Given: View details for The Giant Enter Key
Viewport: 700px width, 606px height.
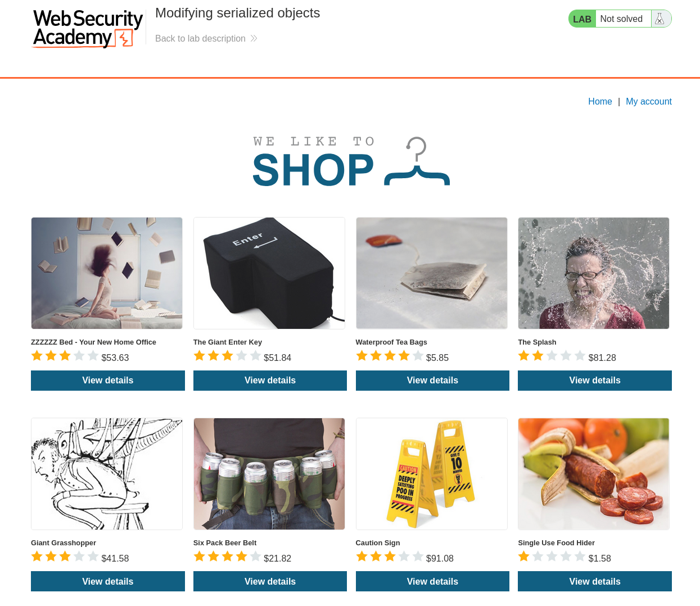Looking at the screenshot, I should [270, 381].
